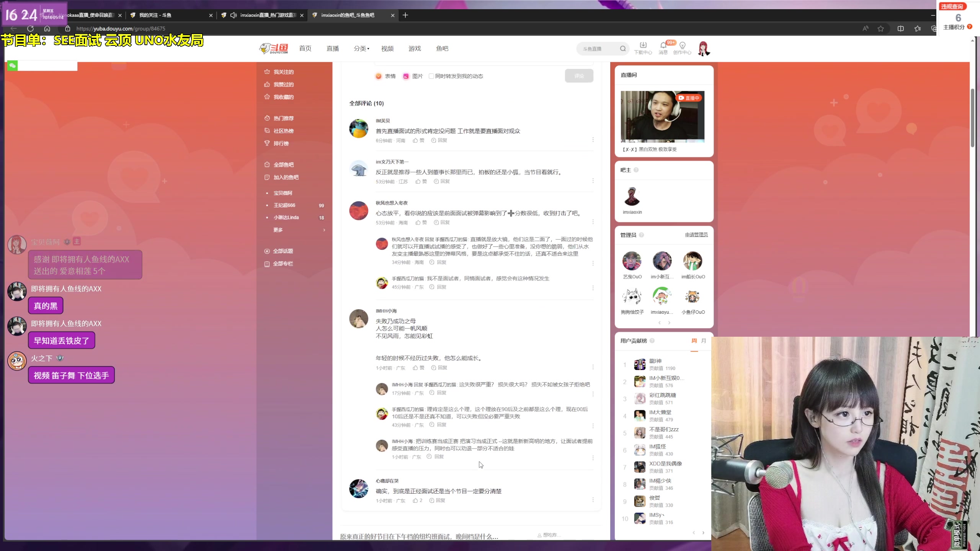This screenshot has width=980, height=551.
Task: Click the 加入我的鱼吧 join fishbar button
Action: click(286, 177)
